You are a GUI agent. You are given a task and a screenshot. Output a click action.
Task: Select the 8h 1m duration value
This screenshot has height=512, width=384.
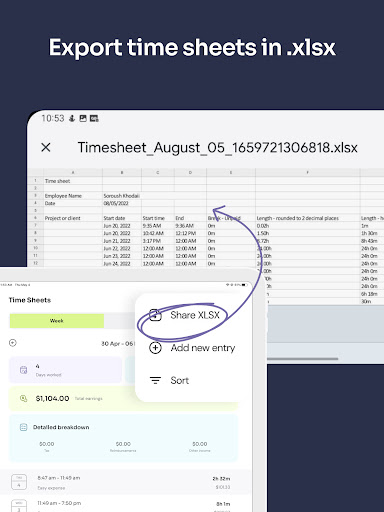[x=223, y=504]
